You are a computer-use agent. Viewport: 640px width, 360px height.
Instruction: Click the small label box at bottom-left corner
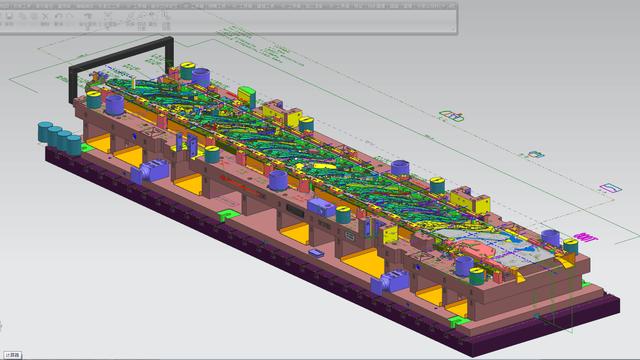(x=12, y=355)
